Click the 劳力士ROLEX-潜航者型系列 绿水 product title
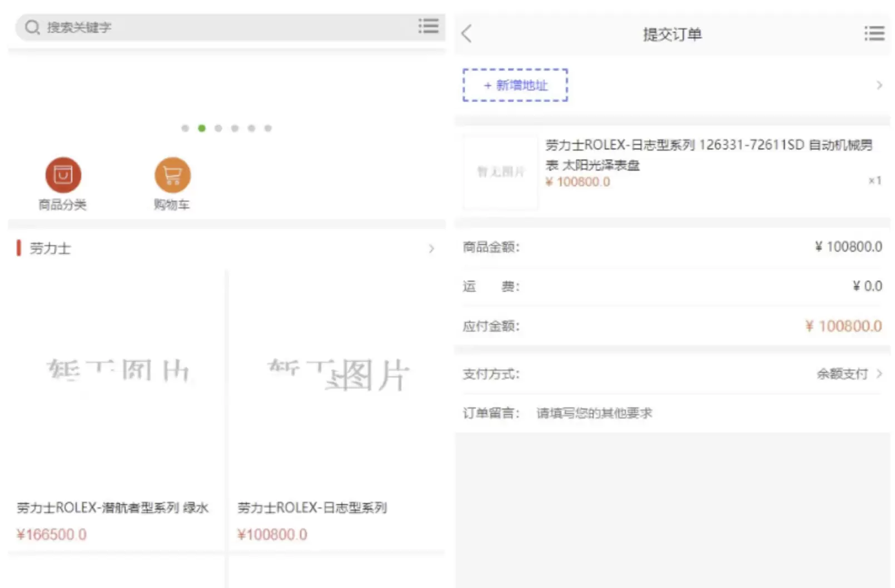The height and width of the screenshot is (588, 895). (113, 507)
